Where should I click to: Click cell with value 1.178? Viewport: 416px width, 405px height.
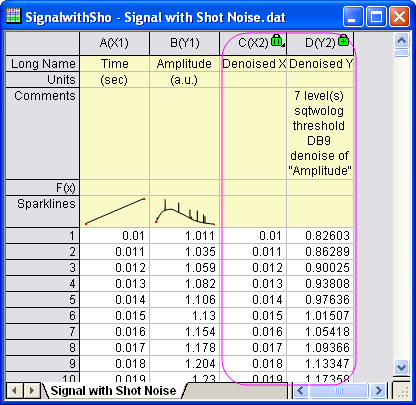click(185, 348)
